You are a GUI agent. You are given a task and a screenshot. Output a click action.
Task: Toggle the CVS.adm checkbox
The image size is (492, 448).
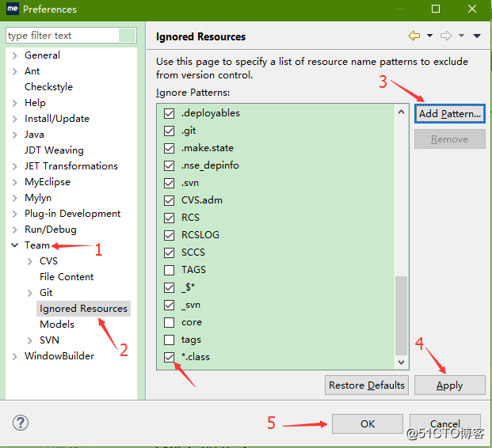tap(169, 200)
